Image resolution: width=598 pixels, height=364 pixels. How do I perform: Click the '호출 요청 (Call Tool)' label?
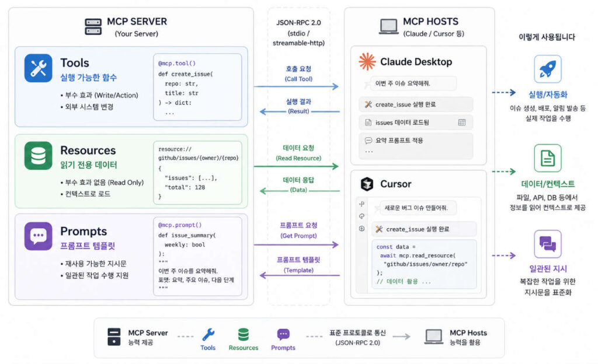[298, 73]
